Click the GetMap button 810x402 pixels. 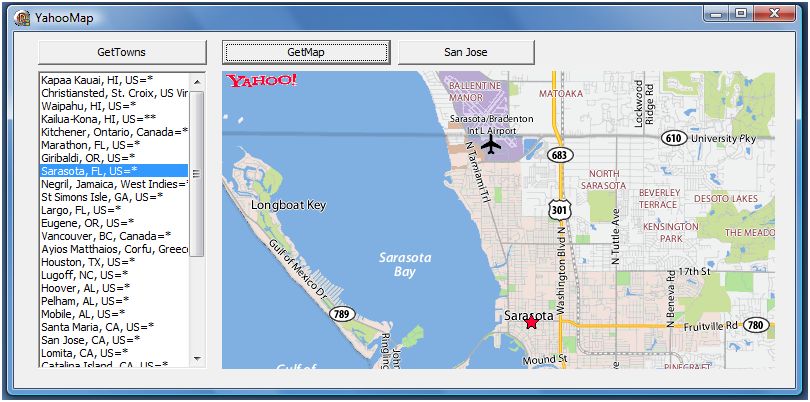coord(306,52)
